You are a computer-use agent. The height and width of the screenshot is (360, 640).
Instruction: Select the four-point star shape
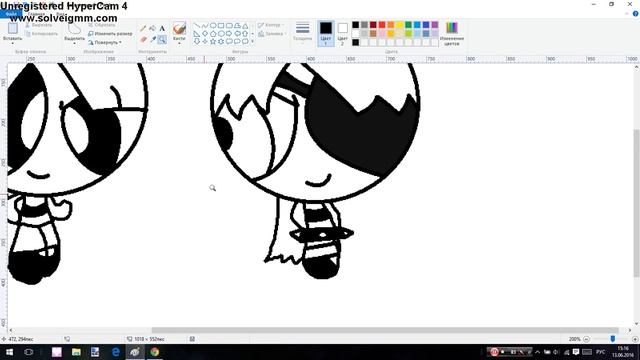coord(205,42)
